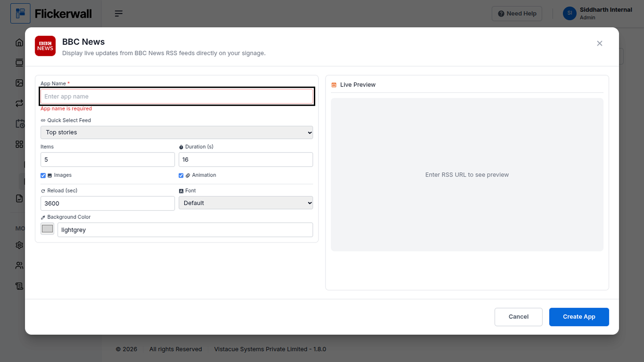The image size is (644, 362).
Task: Focus the App Name input field
Action: pyautogui.click(x=177, y=96)
